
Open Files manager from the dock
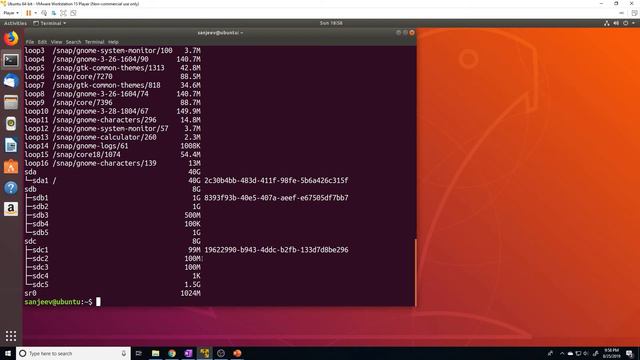[11, 102]
